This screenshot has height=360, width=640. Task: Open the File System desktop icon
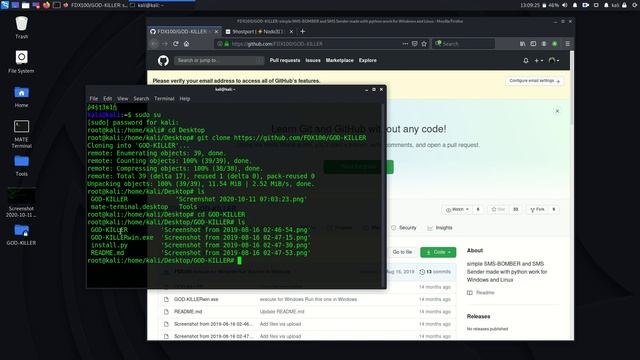click(x=21, y=62)
